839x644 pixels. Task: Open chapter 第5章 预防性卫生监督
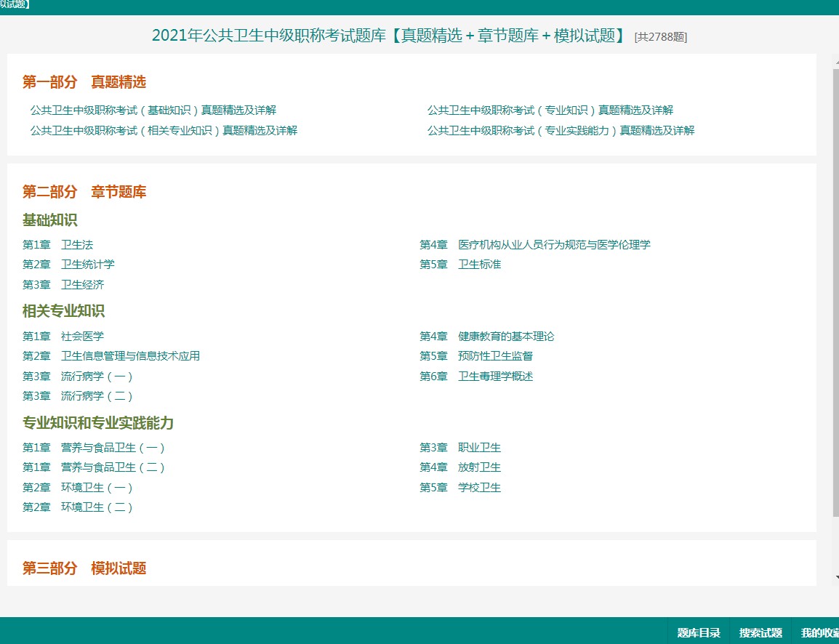click(x=476, y=356)
